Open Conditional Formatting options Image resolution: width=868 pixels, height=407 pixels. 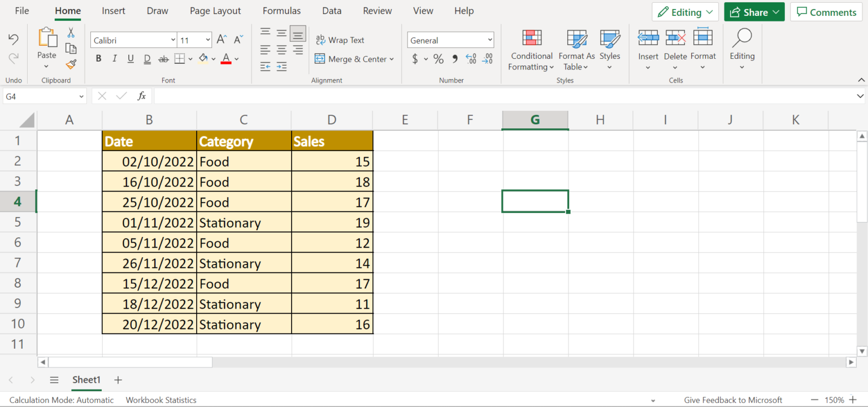tap(531, 51)
